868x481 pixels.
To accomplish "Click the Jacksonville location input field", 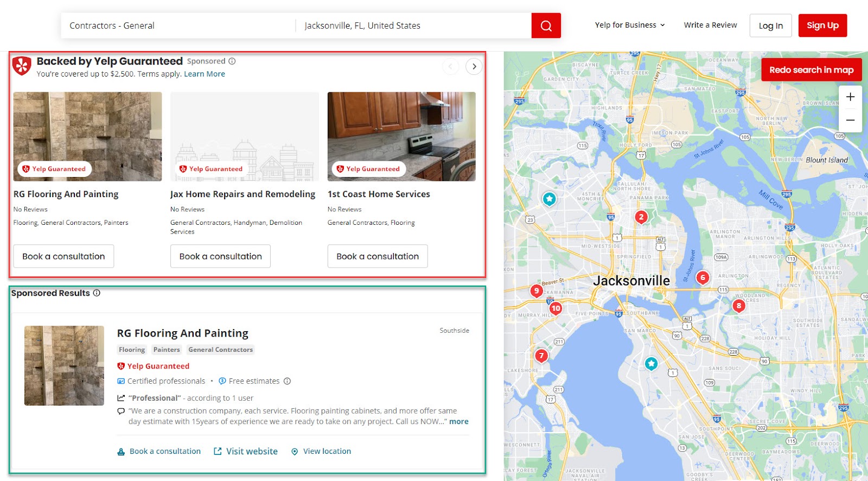I will pos(414,26).
